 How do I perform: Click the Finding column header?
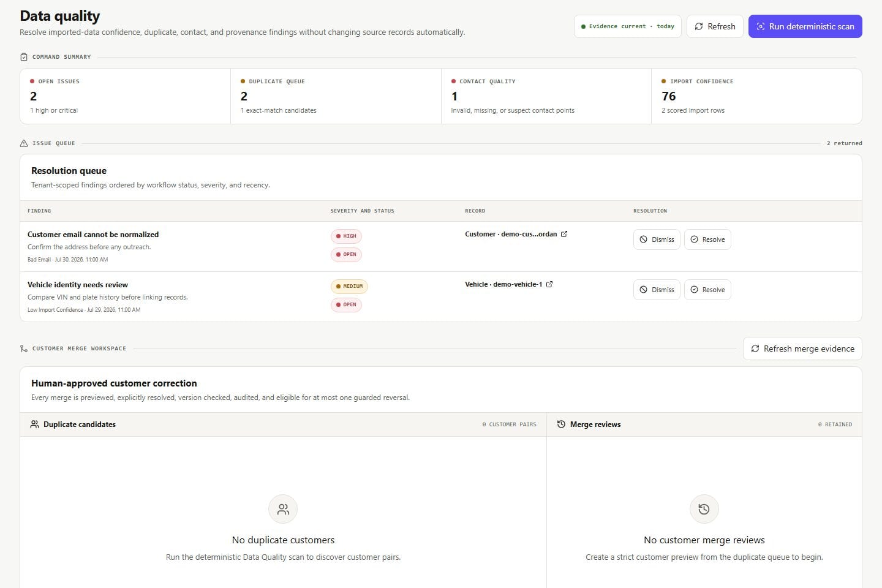click(39, 211)
